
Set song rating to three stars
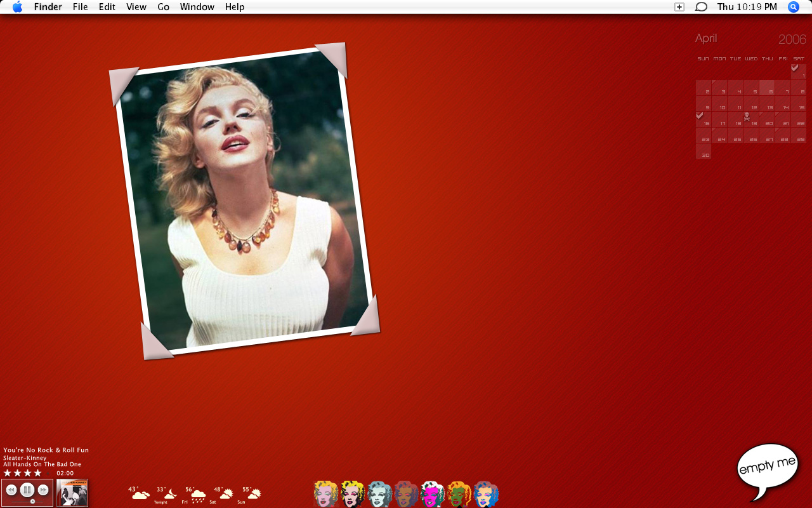[27, 473]
